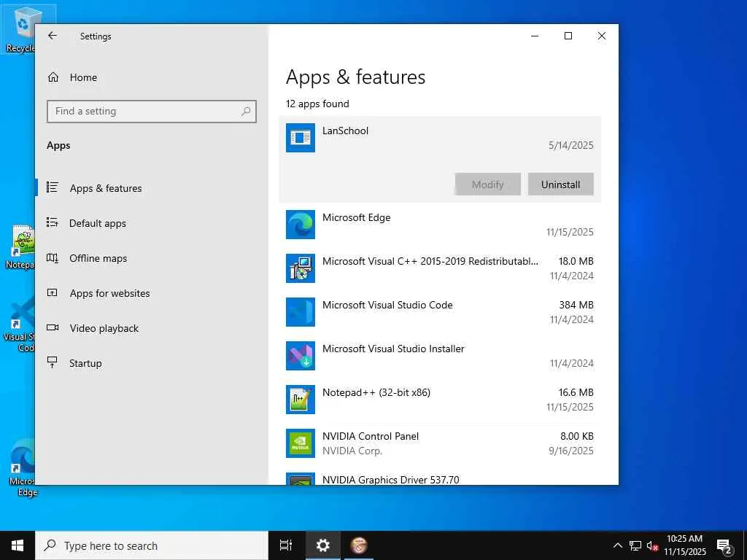This screenshot has width=747, height=560.
Task: Click the network icon in system tray
Action: pos(635,545)
